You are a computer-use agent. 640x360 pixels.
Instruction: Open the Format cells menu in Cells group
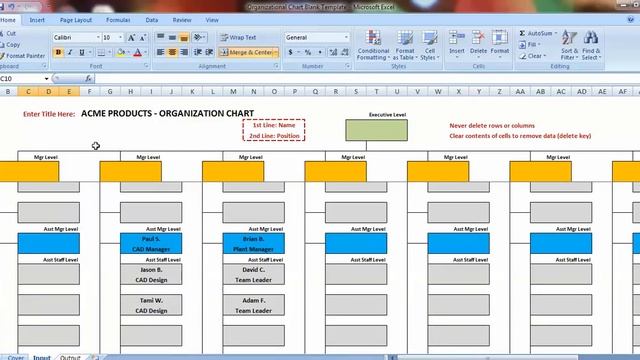500,45
